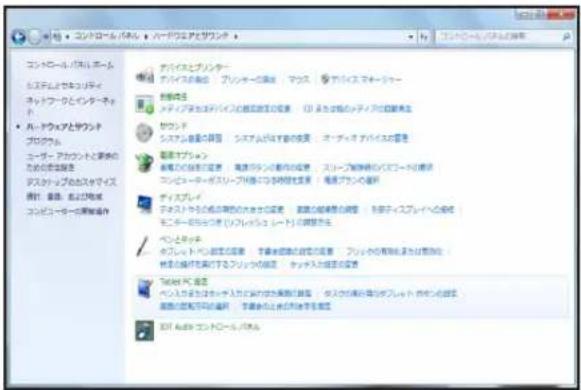Open the recent pages dropdown arrow
The width and height of the screenshot is (581, 390).
[x=46, y=37]
